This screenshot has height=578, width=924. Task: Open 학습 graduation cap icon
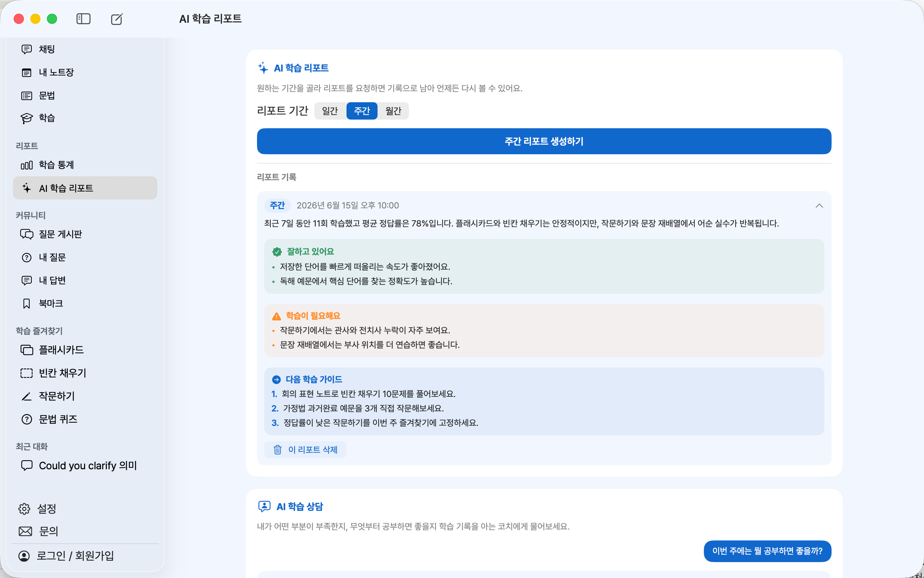pos(26,118)
